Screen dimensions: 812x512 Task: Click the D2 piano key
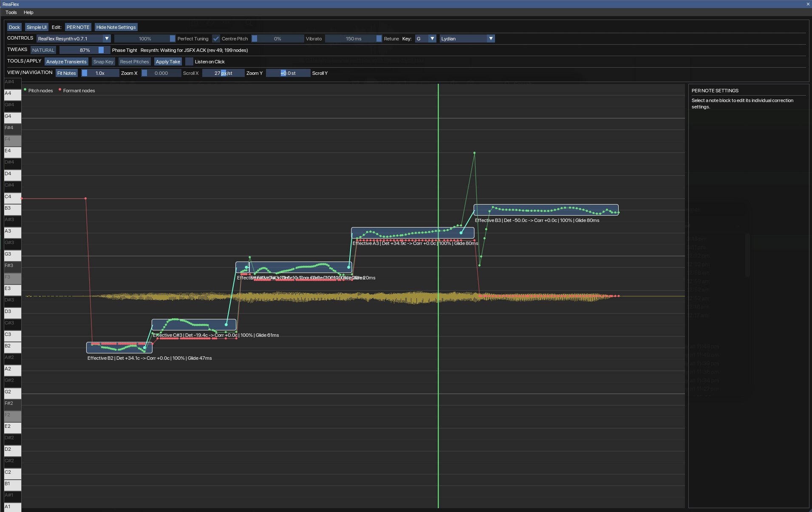click(12, 450)
